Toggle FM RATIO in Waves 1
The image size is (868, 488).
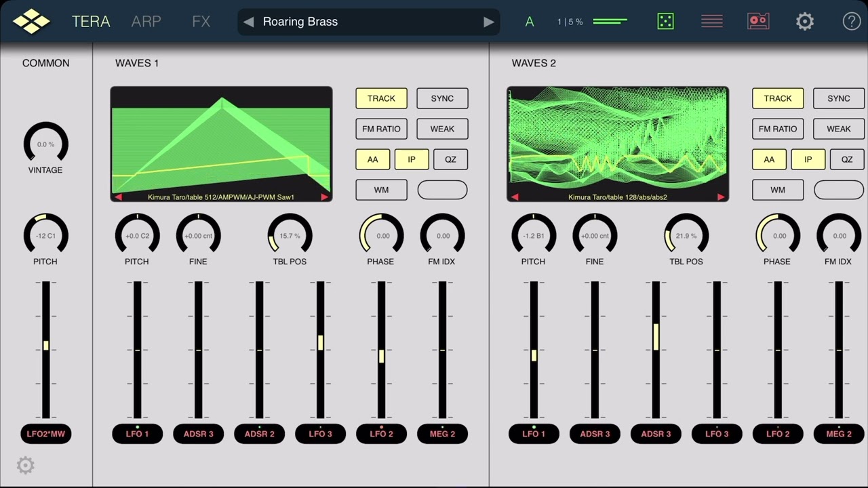(x=381, y=129)
